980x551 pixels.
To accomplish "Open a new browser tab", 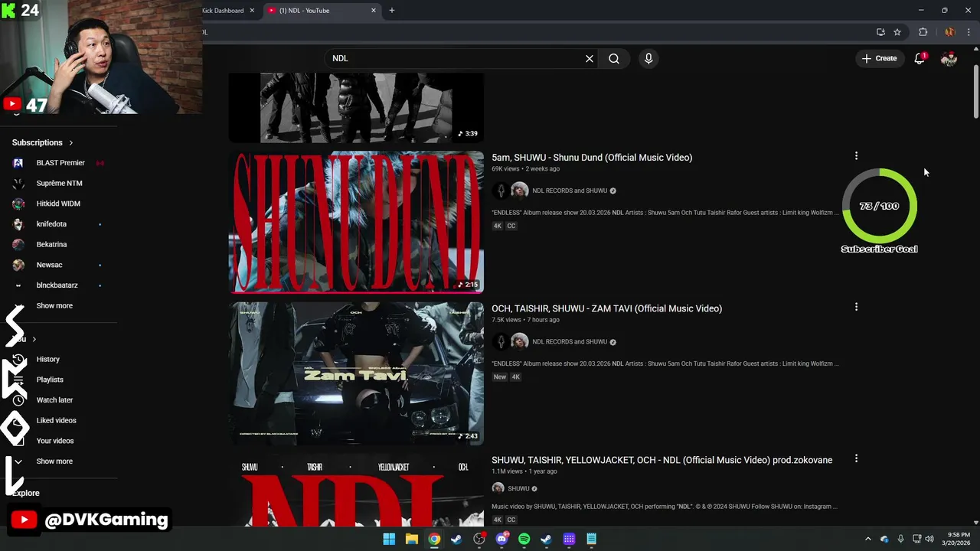I will click(x=392, y=11).
